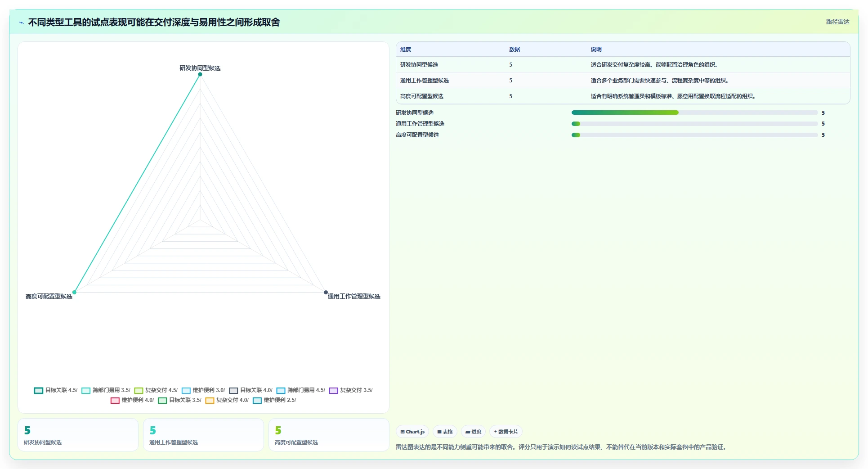Click the description starting 适合多个业务部门
The height and width of the screenshot is (469, 868).
(660, 81)
